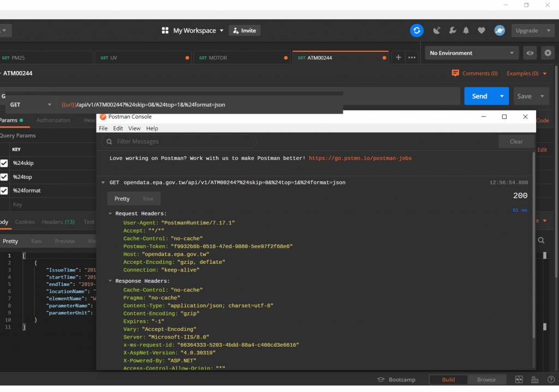Open the wrench settings icon
The image size is (559, 392).
coord(453,31)
